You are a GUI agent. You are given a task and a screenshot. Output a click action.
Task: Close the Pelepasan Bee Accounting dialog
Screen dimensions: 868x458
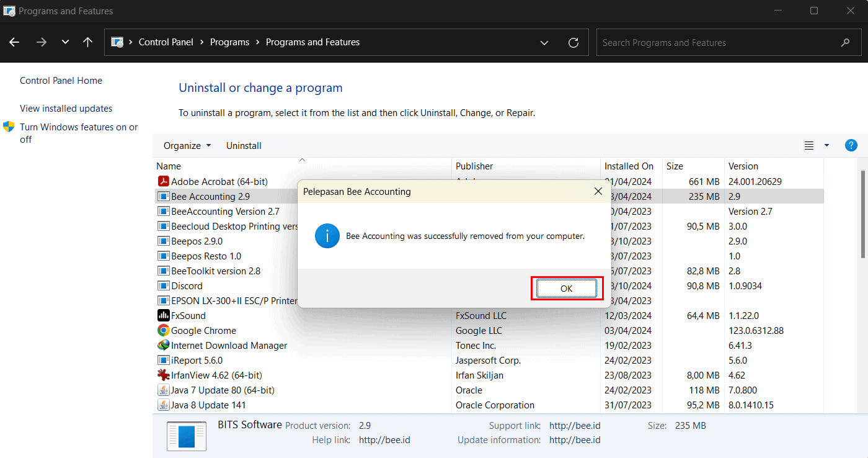click(598, 192)
